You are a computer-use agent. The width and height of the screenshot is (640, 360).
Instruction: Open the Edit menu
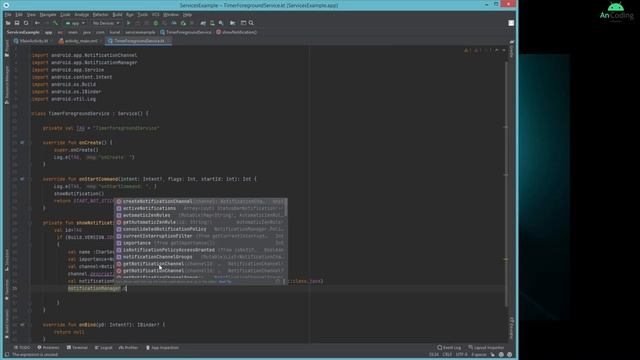coord(19,15)
